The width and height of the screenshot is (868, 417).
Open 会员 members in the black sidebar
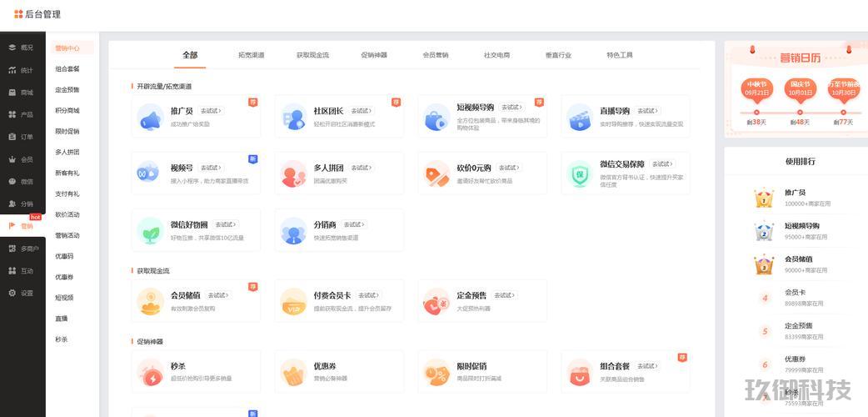coord(21,159)
